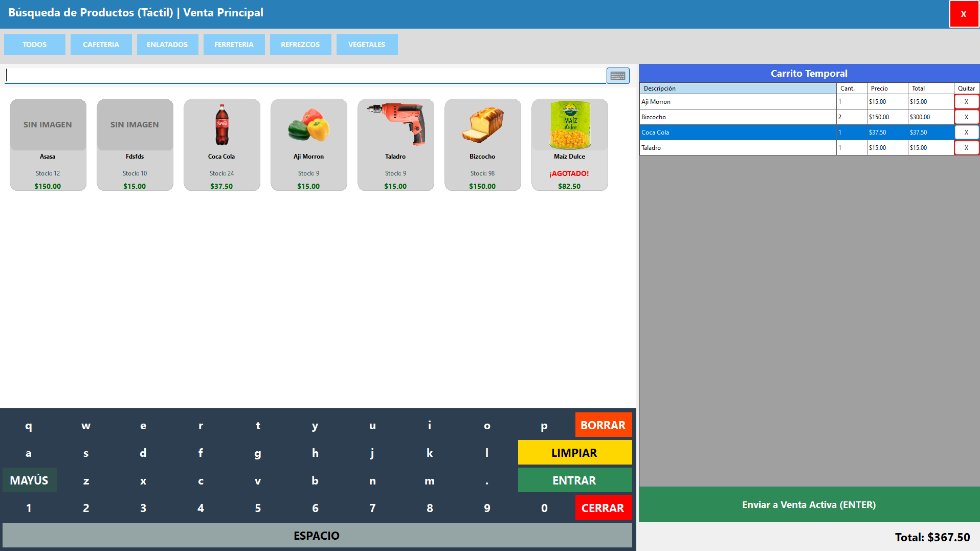Remove Aji Morron from the cart

(966, 102)
